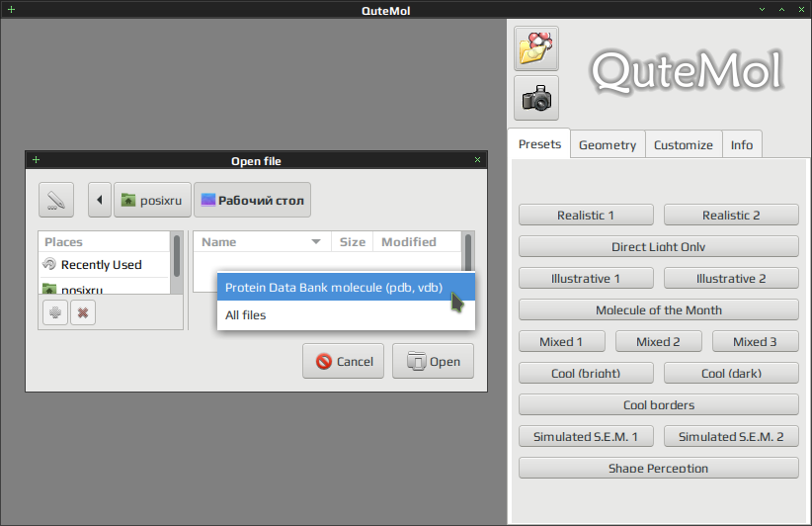The width and height of the screenshot is (812, 526).
Task: Click the QuteMol window menu plus icon
Action: [x=12, y=9]
